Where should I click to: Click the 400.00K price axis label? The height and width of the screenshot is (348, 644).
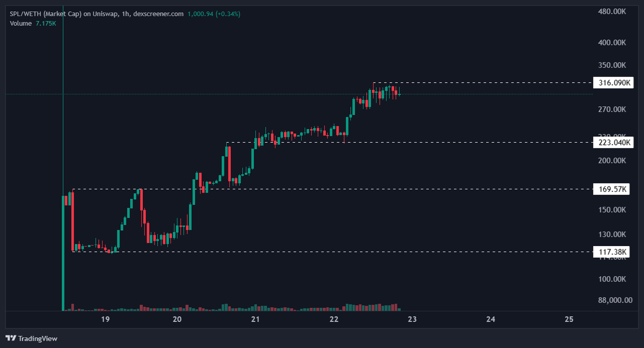(612, 42)
